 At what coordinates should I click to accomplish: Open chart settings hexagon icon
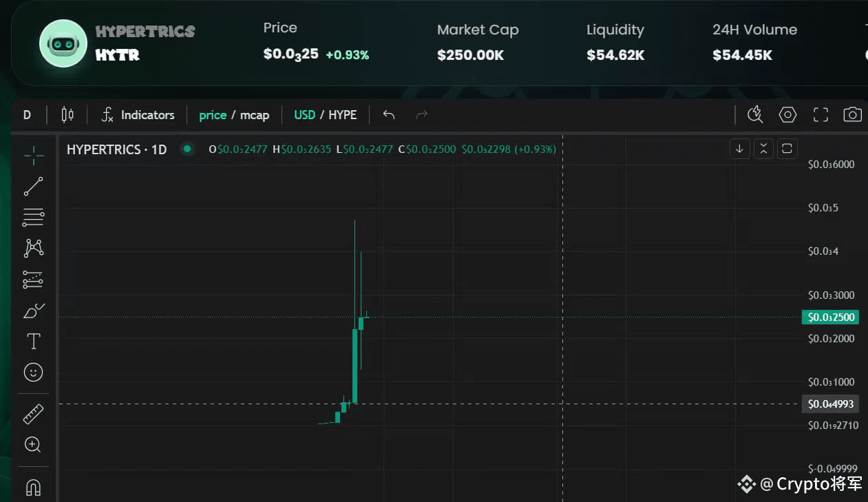(787, 115)
